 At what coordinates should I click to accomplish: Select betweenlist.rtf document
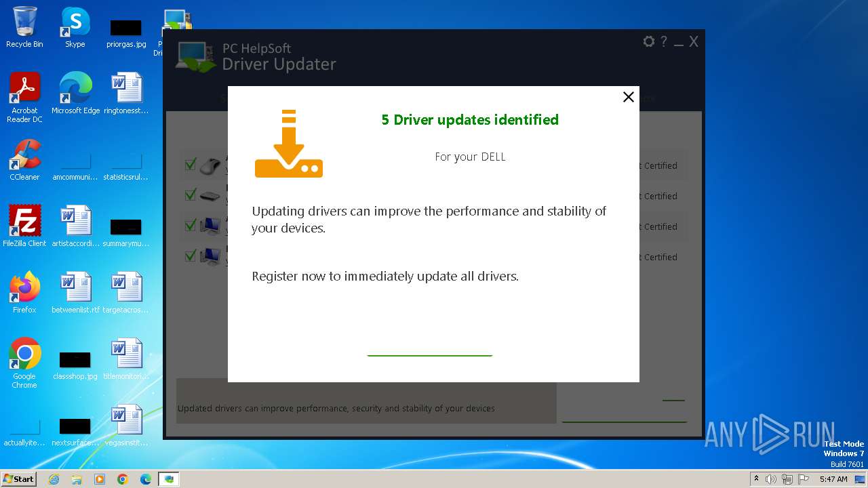75,293
